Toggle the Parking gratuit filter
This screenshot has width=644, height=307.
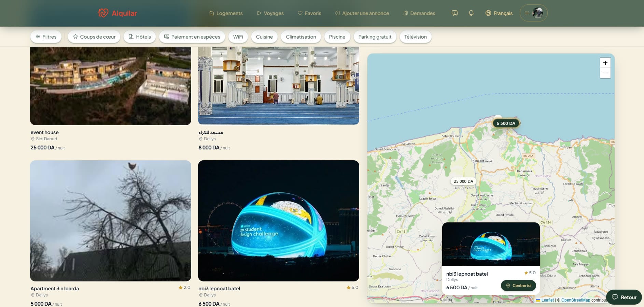(375, 37)
